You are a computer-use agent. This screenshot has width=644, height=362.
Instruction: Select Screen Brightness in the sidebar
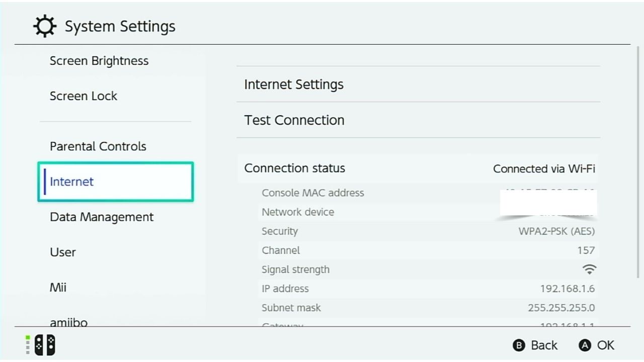(99, 61)
